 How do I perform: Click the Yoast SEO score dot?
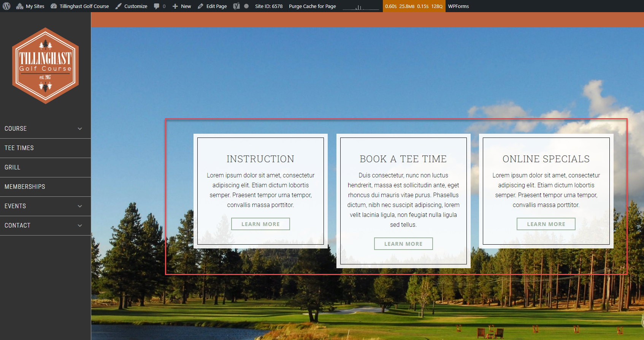click(246, 6)
